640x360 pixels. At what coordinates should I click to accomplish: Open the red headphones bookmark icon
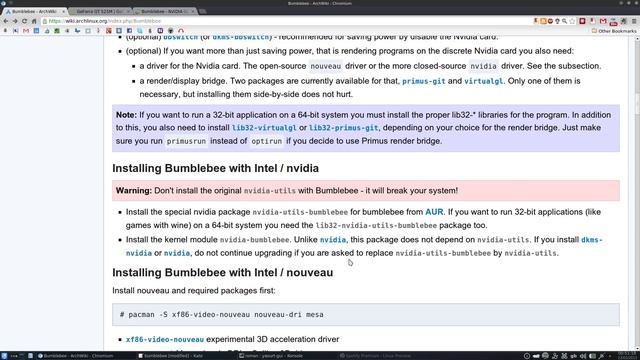[181, 31]
